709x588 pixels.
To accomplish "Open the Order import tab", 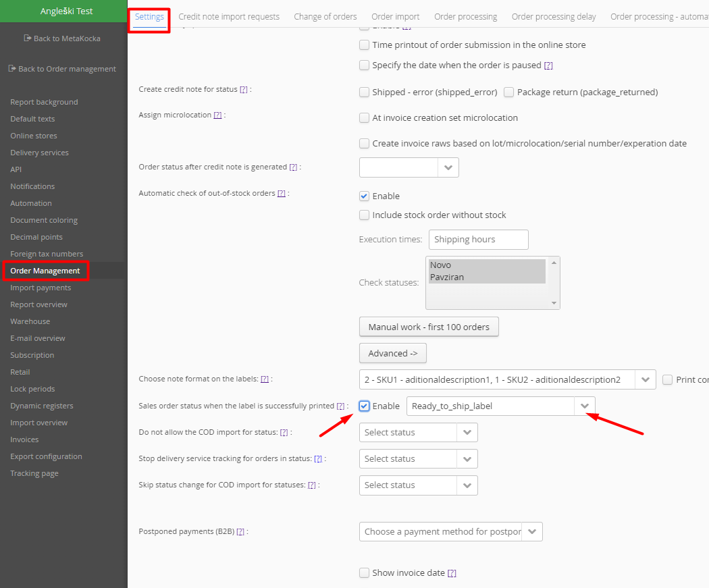I will [x=395, y=17].
